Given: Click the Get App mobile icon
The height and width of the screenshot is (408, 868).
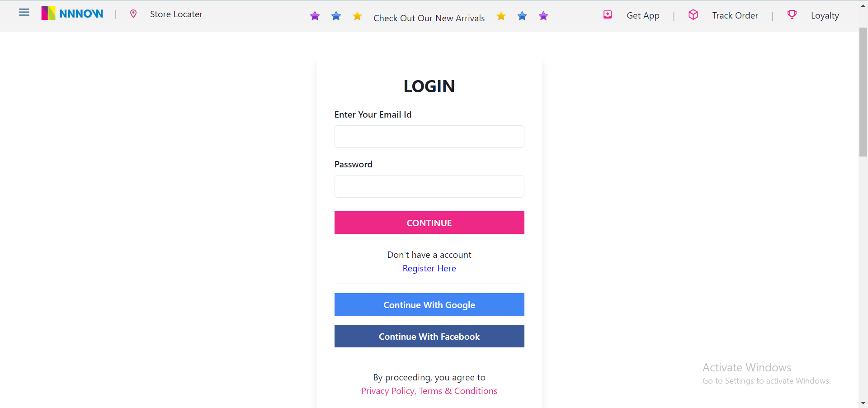Looking at the screenshot, I should [607, 14].
